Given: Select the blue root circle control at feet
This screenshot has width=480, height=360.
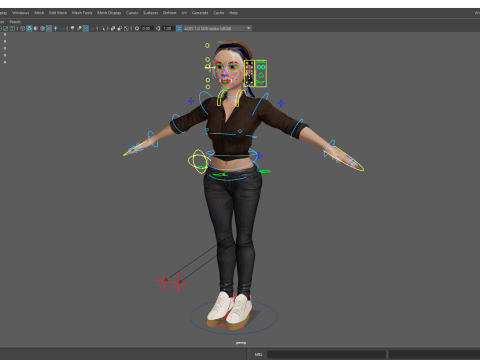Looking at the screenshot, I should click(x=234, y=317).
